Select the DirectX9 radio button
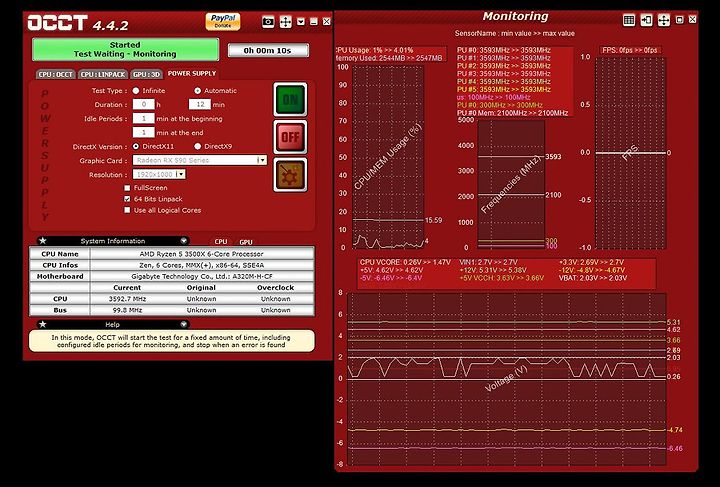Viewport: 720px width, 487px height. tap(197, 146)
